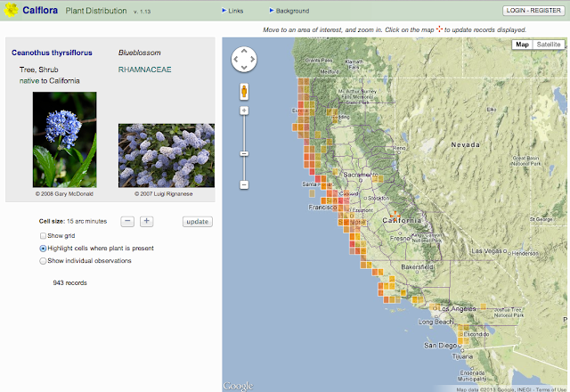The width and height of the screenshot is (570, 392).
Task: Click the Las Vegas label on the map
Action: click(x=487, y=251)
